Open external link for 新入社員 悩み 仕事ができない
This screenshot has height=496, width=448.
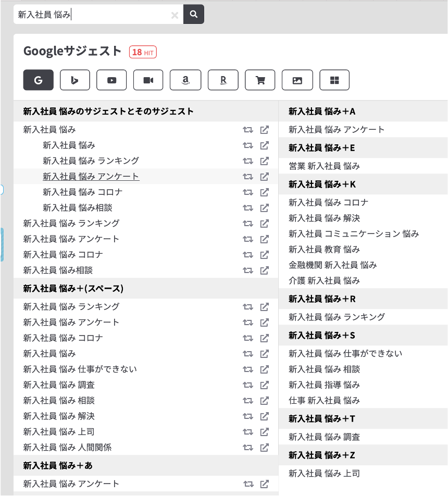point(265,369)
